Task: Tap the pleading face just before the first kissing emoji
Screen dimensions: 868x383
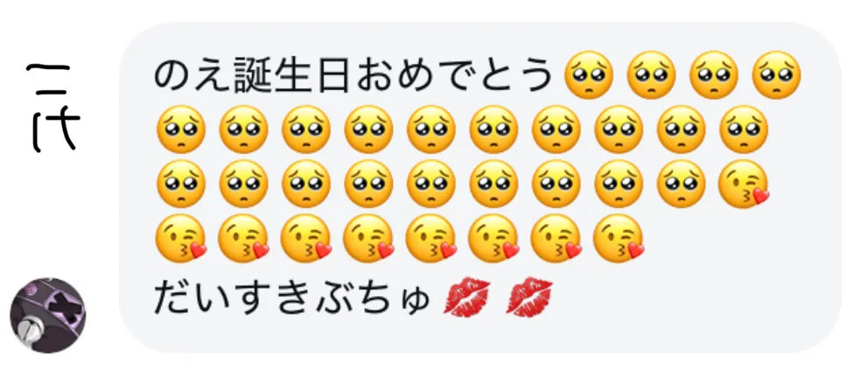Action: click(682, 184)
